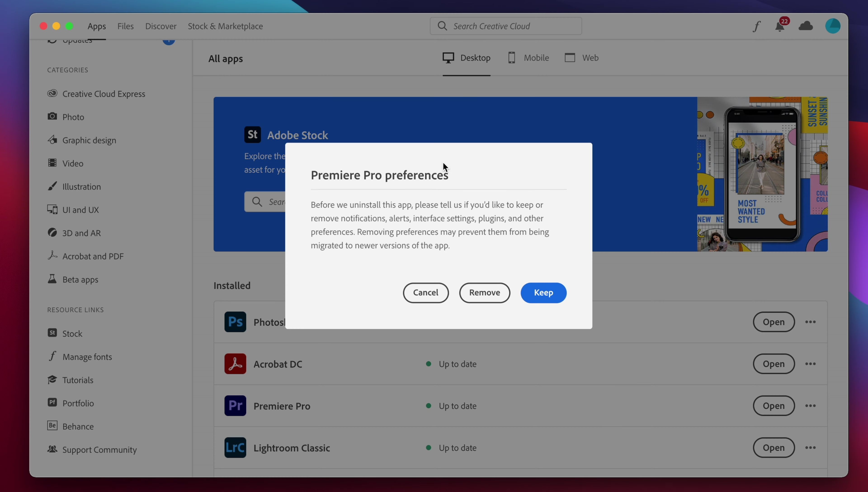Switch to the Files tab
This screenshot has height=492, width=868.
coord(125,26)
